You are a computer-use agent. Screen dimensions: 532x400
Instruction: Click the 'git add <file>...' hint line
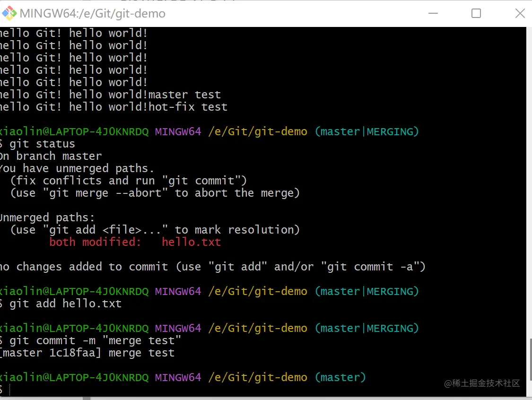(x=155, y=230)
